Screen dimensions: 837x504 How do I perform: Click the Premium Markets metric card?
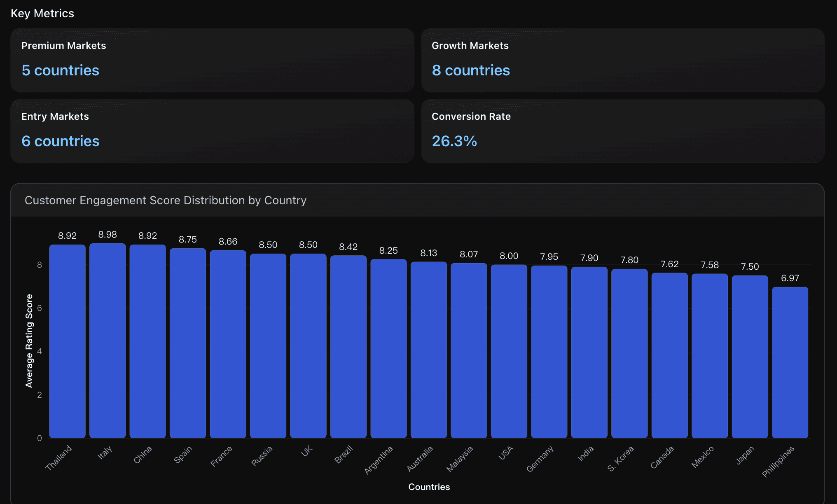[x=212, y=60]
